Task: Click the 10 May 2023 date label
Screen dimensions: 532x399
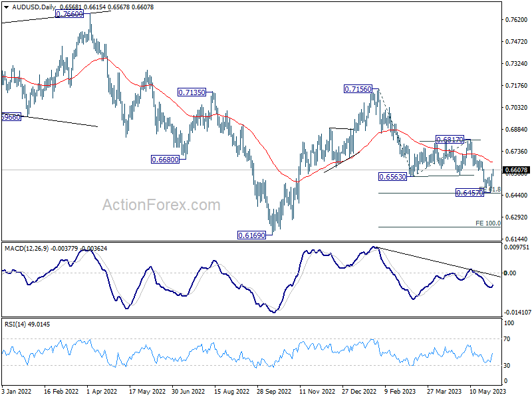Action: pyautogui.click(x=488, y=392)
